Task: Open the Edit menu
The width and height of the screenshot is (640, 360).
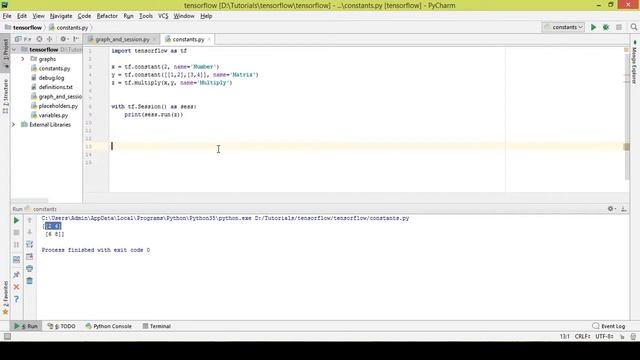Action: pyautogui.click(x=22, y=16)
